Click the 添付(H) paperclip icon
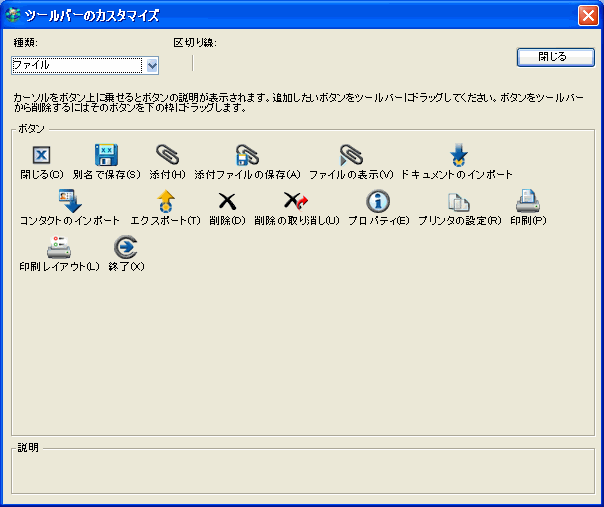 tap(168, 154)
